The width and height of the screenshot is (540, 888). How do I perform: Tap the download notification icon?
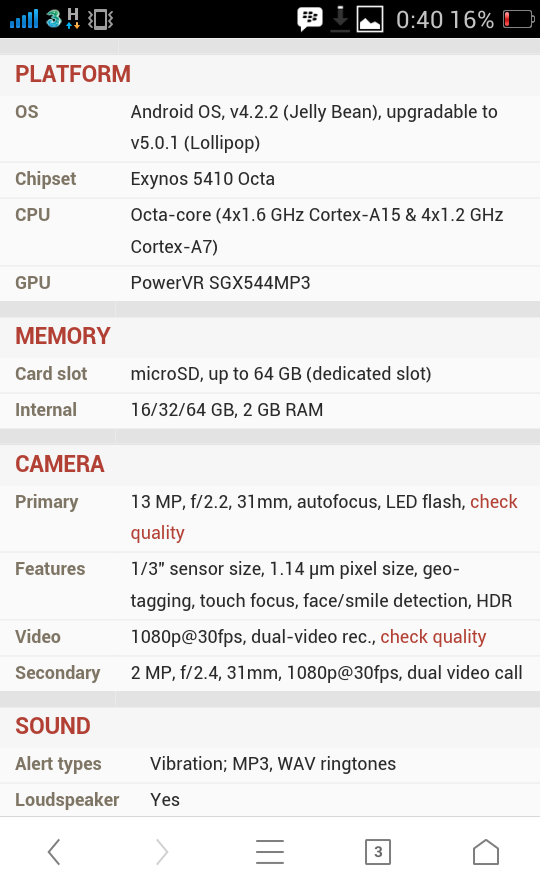pyautogui.click(x=340, y=19)
